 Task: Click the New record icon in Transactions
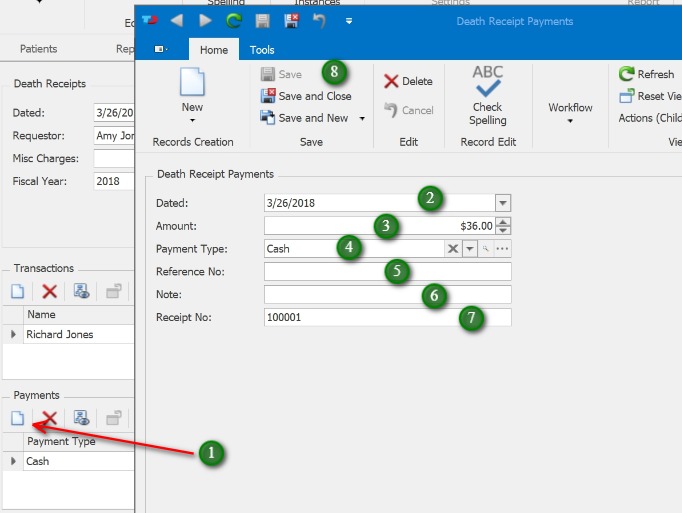coord(17,292)
